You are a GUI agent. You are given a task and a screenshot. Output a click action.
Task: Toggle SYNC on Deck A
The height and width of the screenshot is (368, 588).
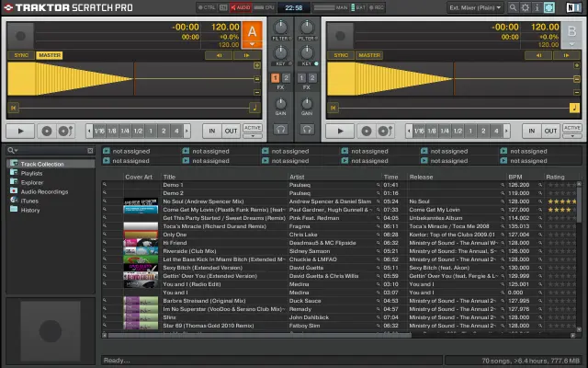[21, 55]
